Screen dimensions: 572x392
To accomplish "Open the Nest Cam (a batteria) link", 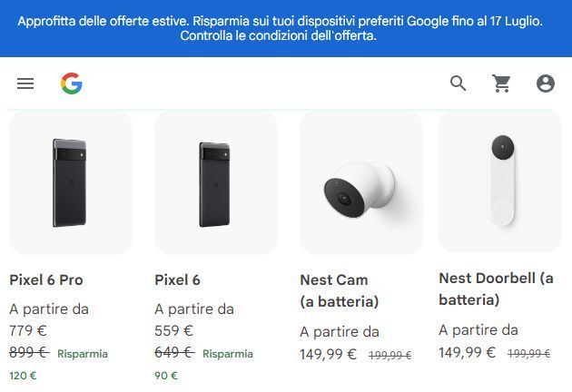I will (340, 290).
